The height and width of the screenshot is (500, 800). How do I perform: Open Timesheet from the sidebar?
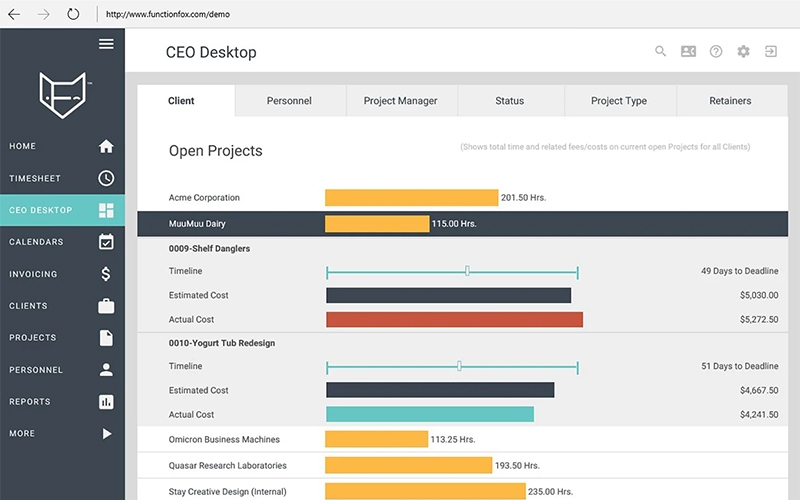[x=62, y=178]
